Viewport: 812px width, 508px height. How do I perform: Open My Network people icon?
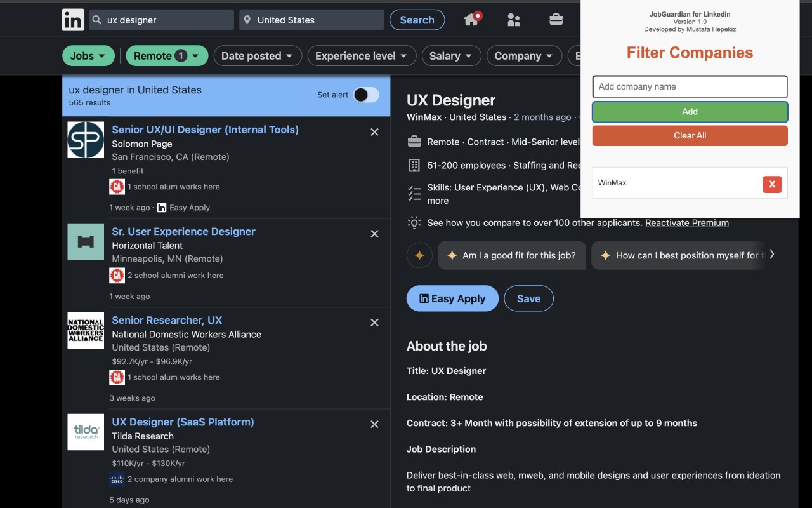coord(514,20)
